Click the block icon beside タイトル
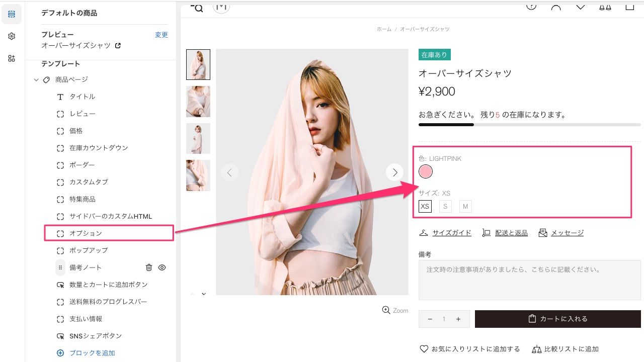 click(x=60, y=97)
